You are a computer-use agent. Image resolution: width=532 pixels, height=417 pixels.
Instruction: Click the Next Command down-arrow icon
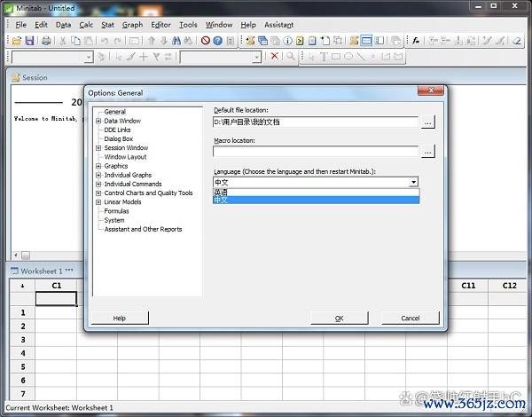pos(164,41)
